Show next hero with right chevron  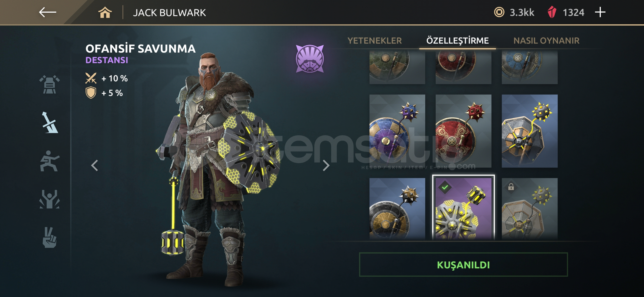326,166
